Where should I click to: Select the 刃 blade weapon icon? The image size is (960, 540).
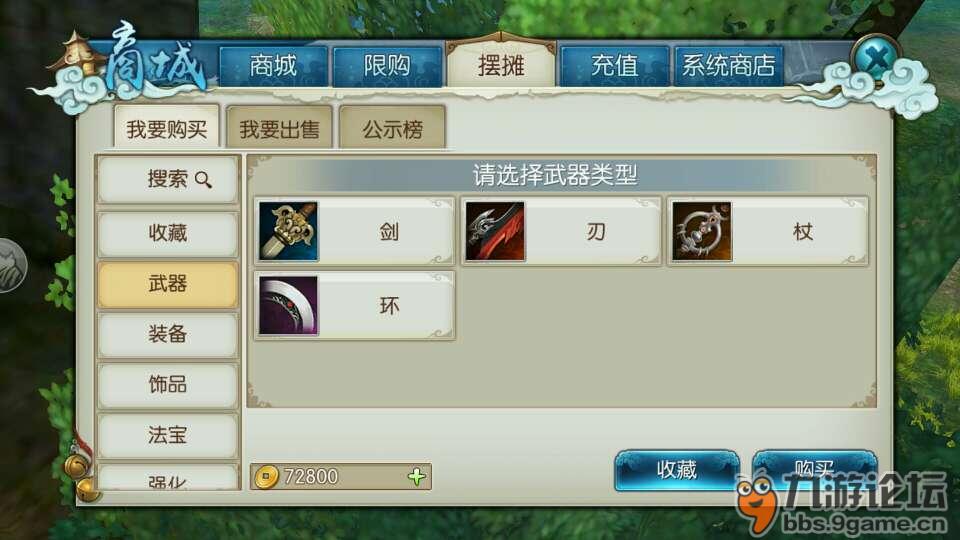pyautogui.click(x=495, y=231)
